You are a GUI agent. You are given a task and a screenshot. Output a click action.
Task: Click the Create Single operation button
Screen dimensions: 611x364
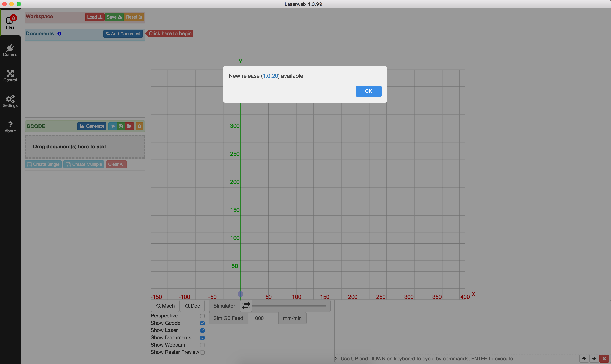[x=43, y=164]
